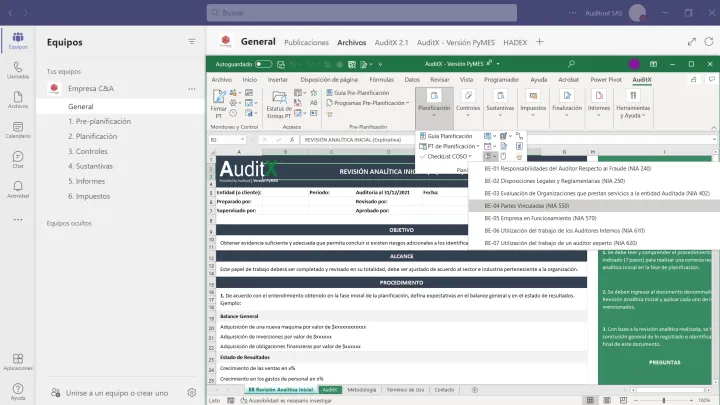This screenshot has height=405, width=720.
Task: Expand the Controles ribbon dropdown
Action: click(x=468, y=104)
